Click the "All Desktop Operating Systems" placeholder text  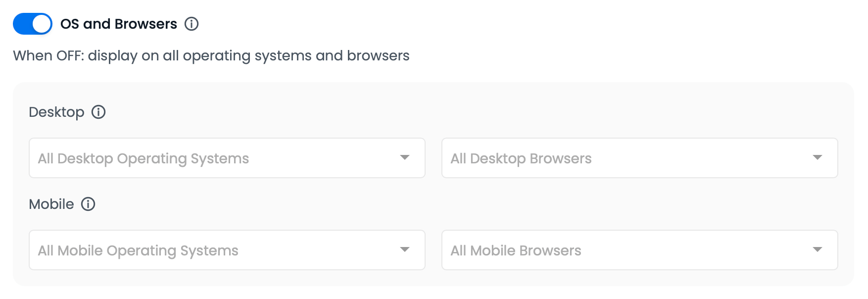(x=144, y=158)
